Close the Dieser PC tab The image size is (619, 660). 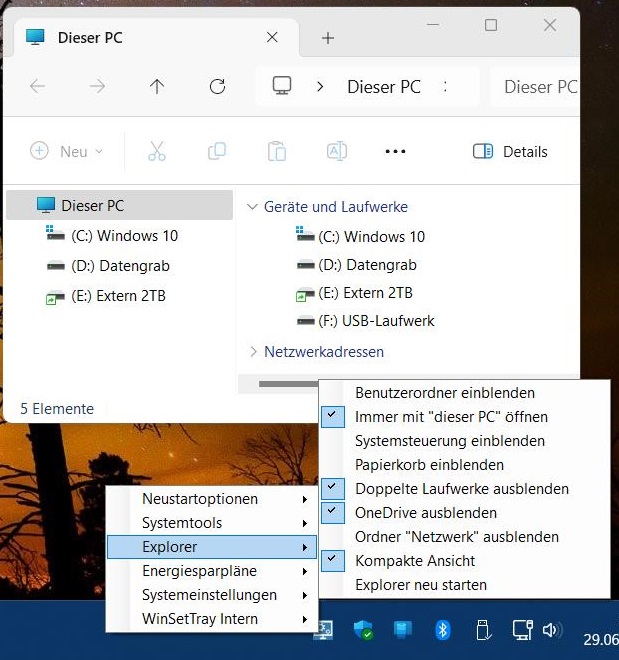point(272,37)
